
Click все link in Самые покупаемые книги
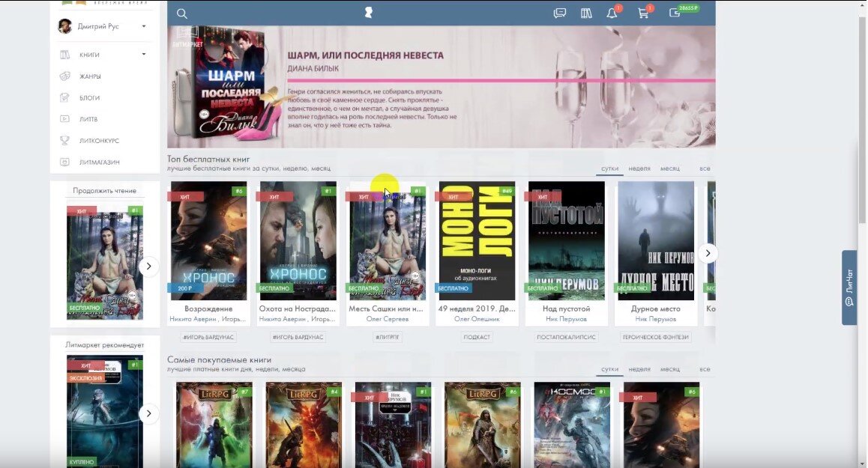pos(704,369)
